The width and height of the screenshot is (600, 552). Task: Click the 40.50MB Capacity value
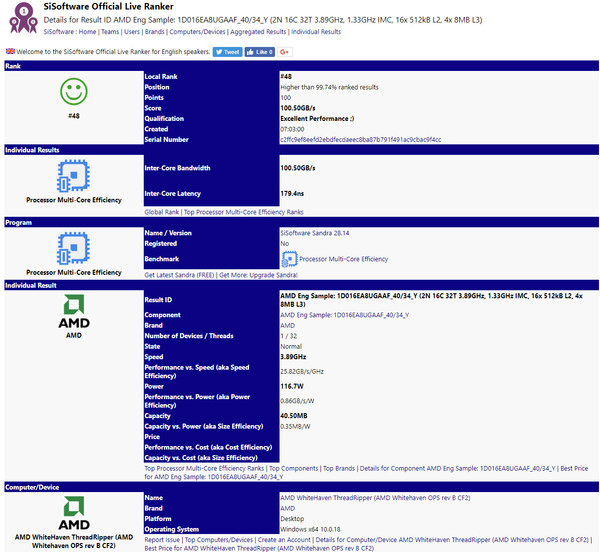pyautogui.click(x=294, y=416)
